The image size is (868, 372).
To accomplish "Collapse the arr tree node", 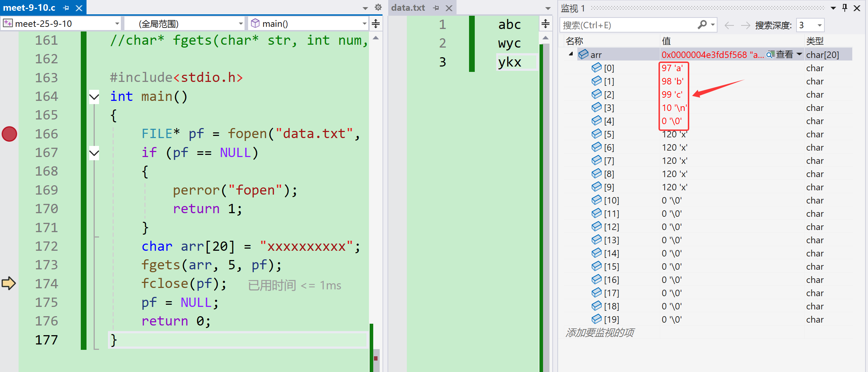I will coord(571,54).
